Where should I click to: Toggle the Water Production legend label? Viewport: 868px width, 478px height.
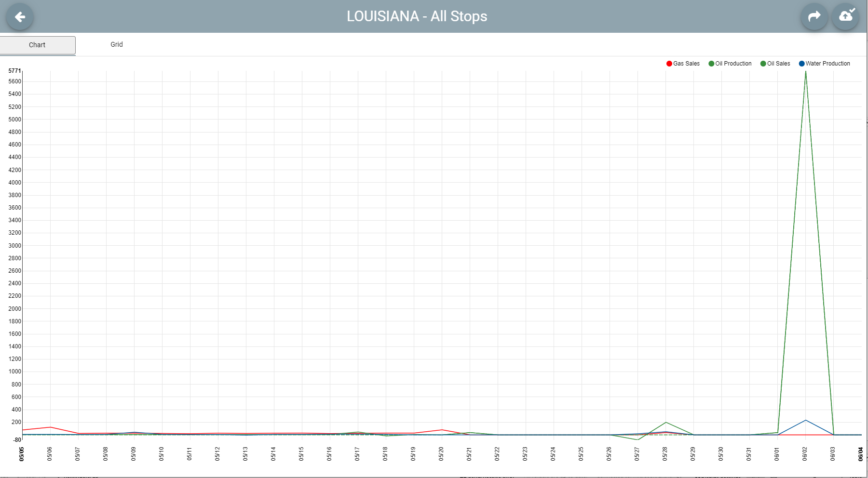tap(827, 64)
